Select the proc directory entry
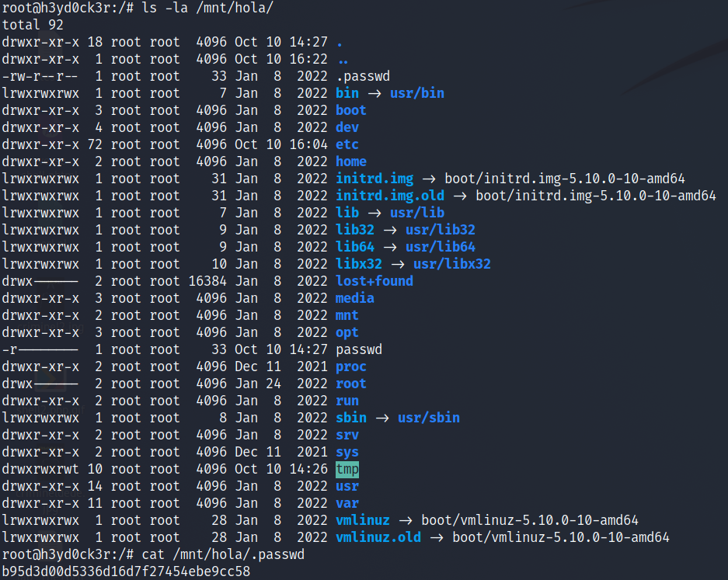728x580 pixels. [x=351, y=366]
